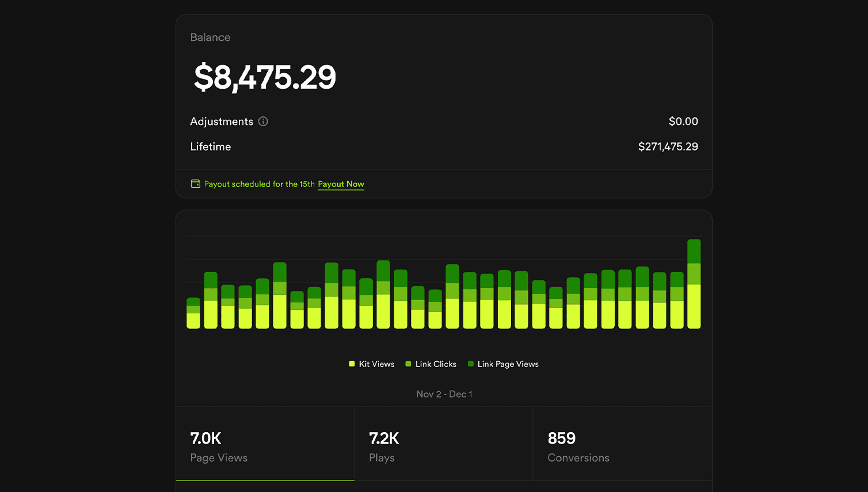This screenshot has height=492, width=868.
Task: Expand the Balance details section
Action: tap(210, 37)
